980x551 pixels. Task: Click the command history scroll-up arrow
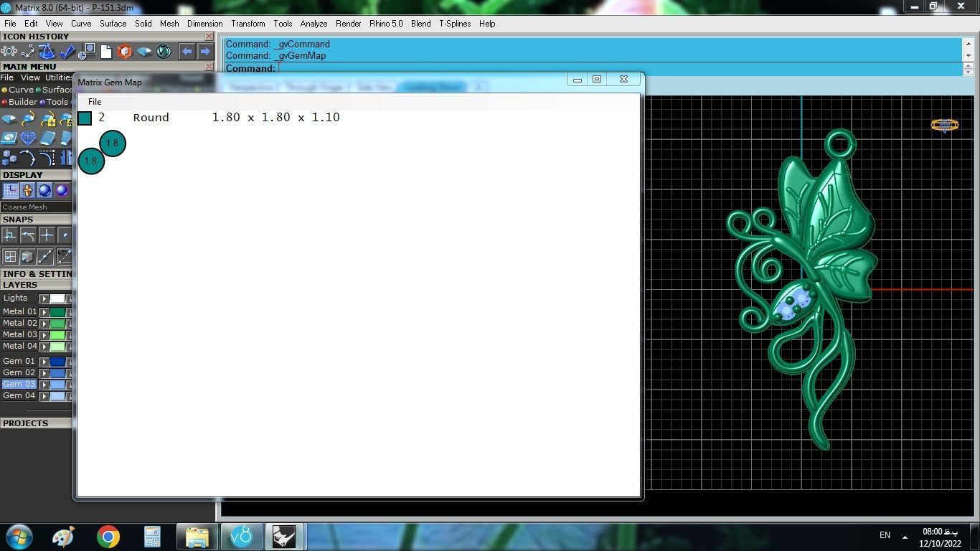pos(968,43)
